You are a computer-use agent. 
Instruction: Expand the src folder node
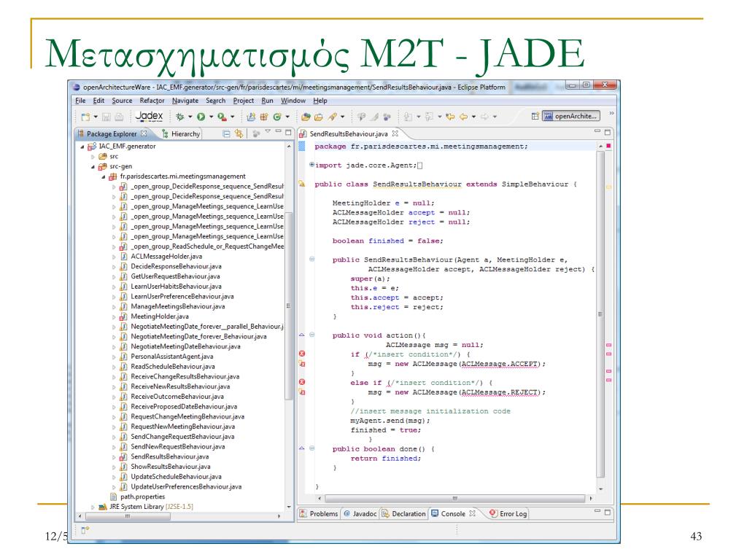(93, 157)
